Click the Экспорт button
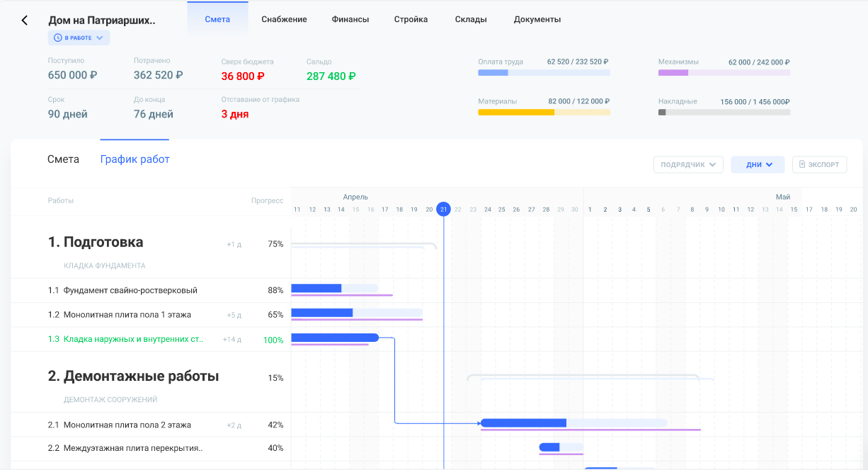The height and width of the screenshot is (470, 868). [819, 165]
